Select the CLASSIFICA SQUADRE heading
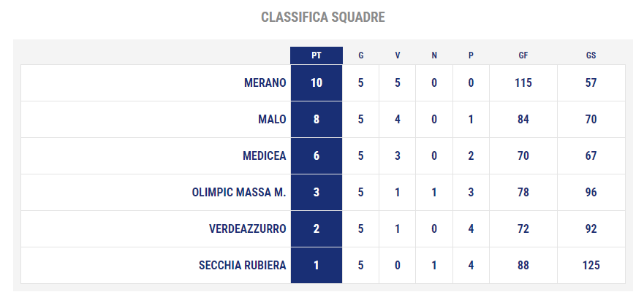Viewport: 644px width, 300px height. (x=323, y=18)
